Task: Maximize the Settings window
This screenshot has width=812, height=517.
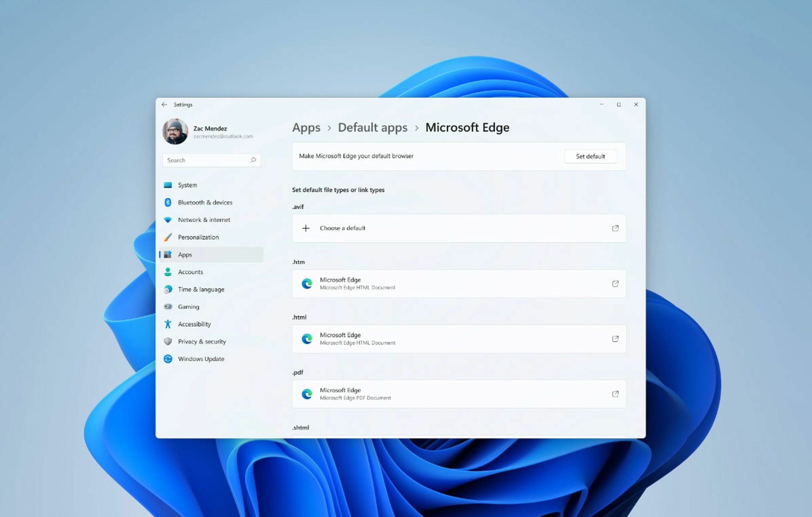Action: point(619,105)
